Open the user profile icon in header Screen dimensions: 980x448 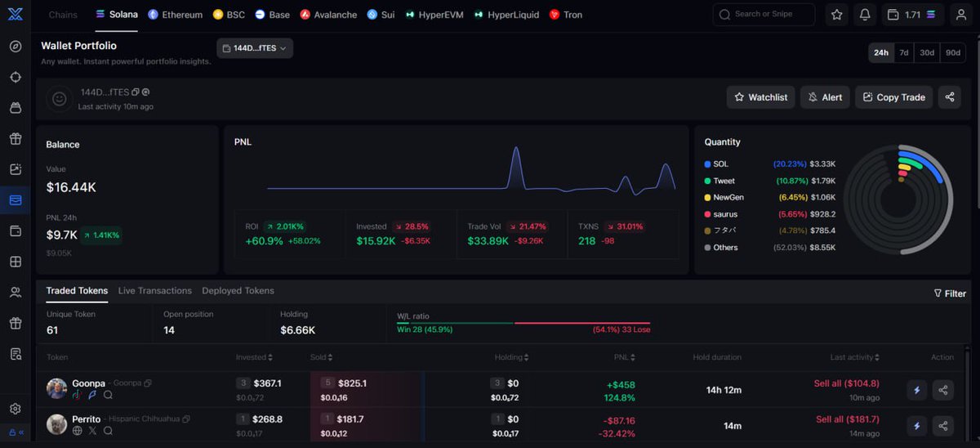[960, 15]
